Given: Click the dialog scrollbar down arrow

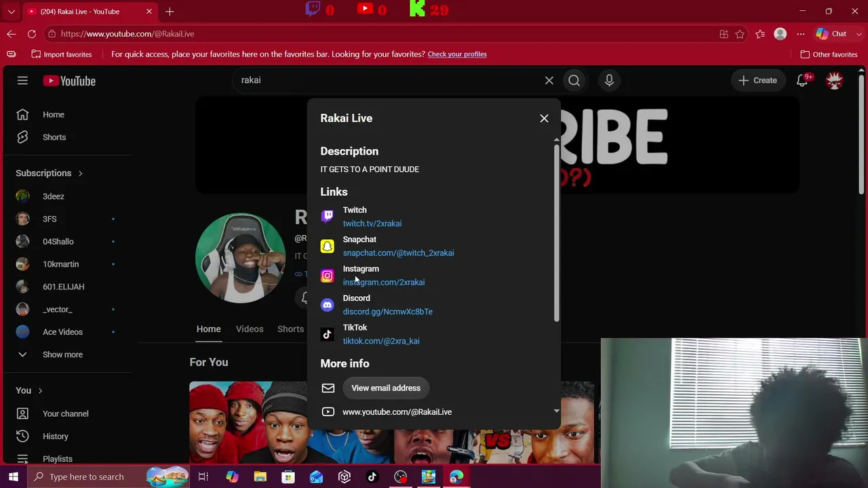Looking at the screenshot, I should coord(557,411).
